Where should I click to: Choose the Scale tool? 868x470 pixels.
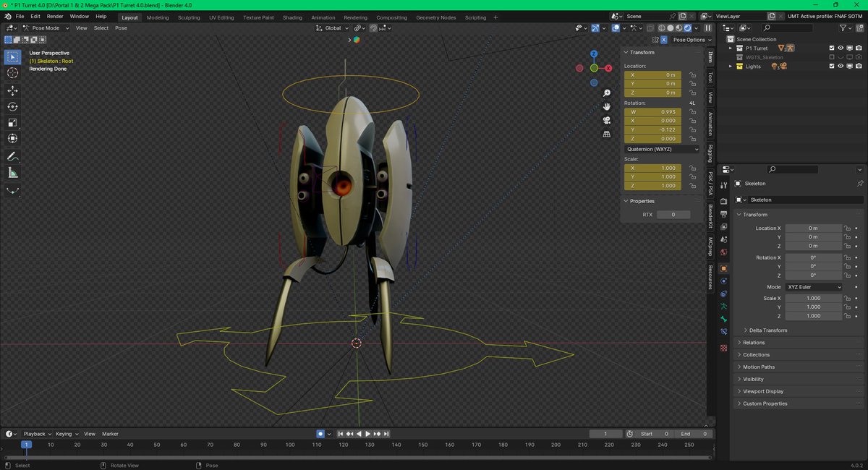click(12, 122)
